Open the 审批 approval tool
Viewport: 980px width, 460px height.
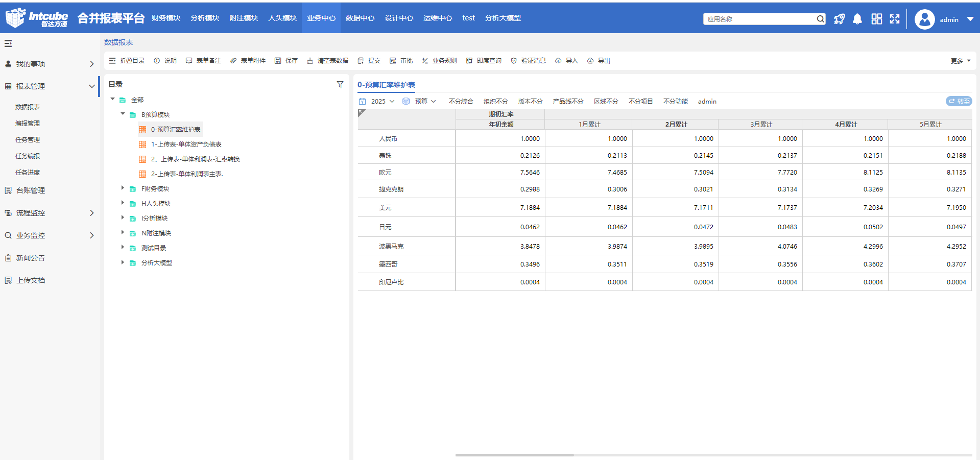402,60
